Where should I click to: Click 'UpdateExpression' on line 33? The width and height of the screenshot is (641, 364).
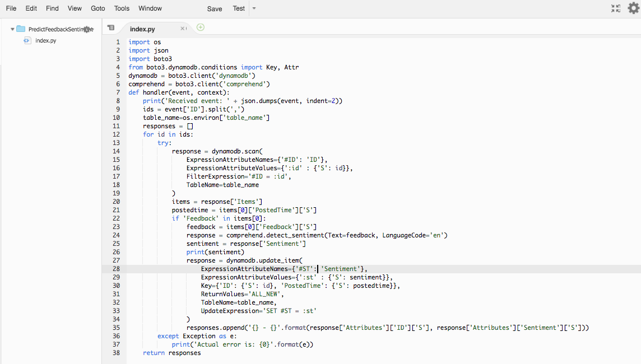tap(230, 311)
